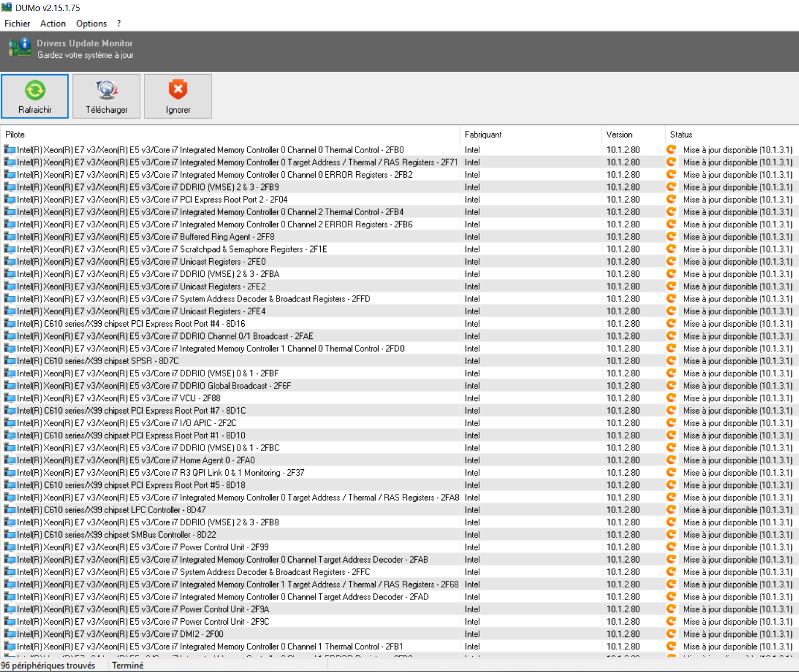This screenshot has width=799, height=672.
Task: Select the Unicast Registers - 2FE2 driver name
Action: pyautogui.click(x=141, y=286)
